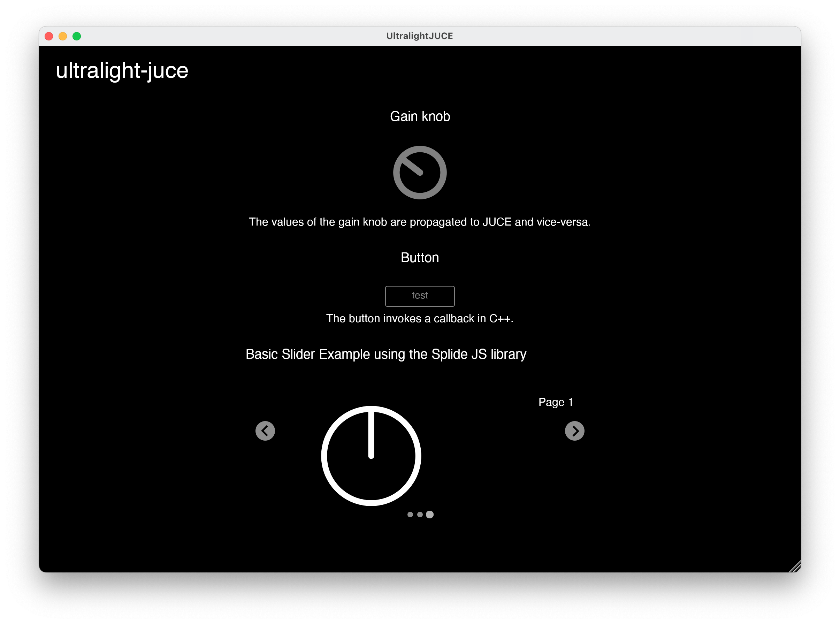Click the gray Gain knob dial
Screen dimensions: 840x624
pos(420,173)
